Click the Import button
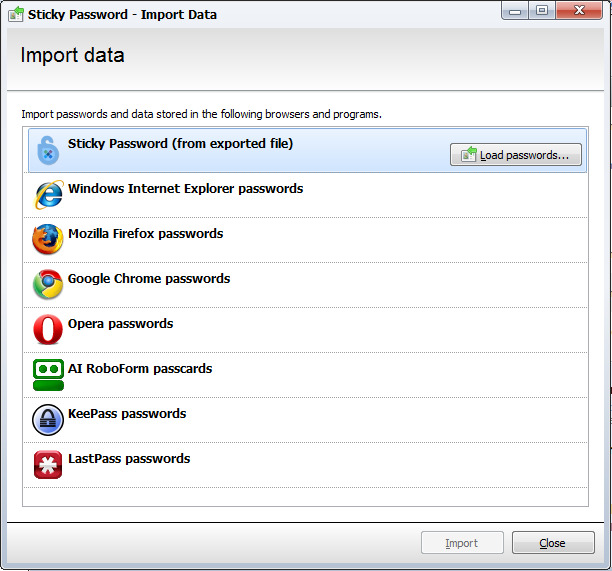 point(462,543)
